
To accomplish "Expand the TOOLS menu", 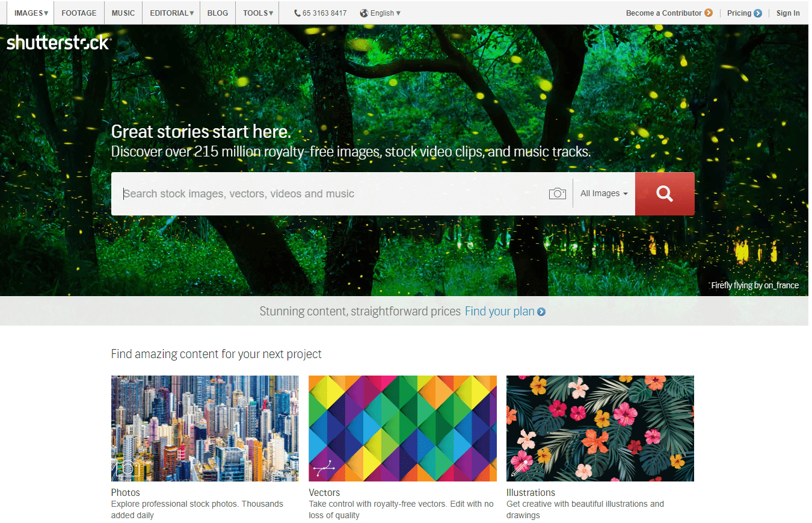I will (258, 13).
